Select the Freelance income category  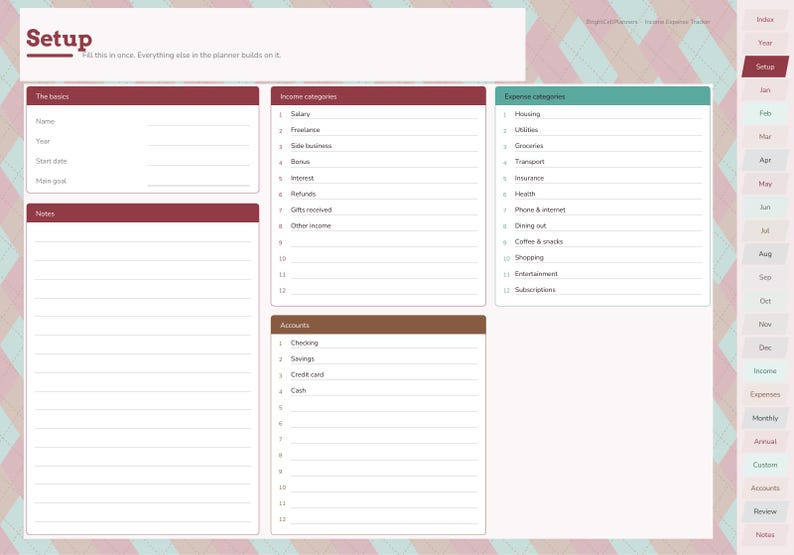coord(378,130)
